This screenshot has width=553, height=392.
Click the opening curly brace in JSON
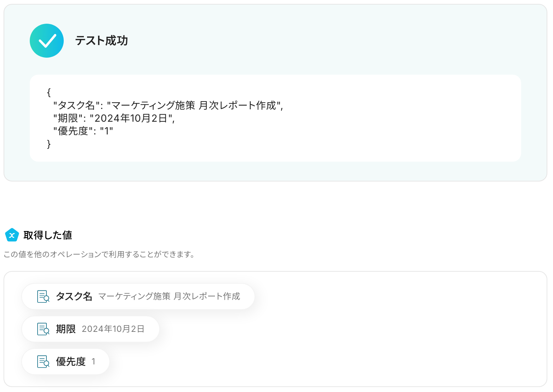click(49, 92)
